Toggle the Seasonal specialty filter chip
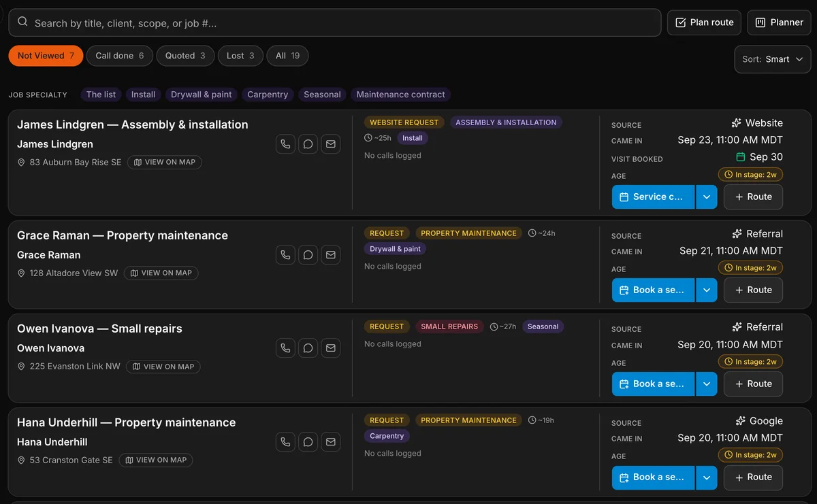The width and height of the screenshot is (817, 504). 322,95
